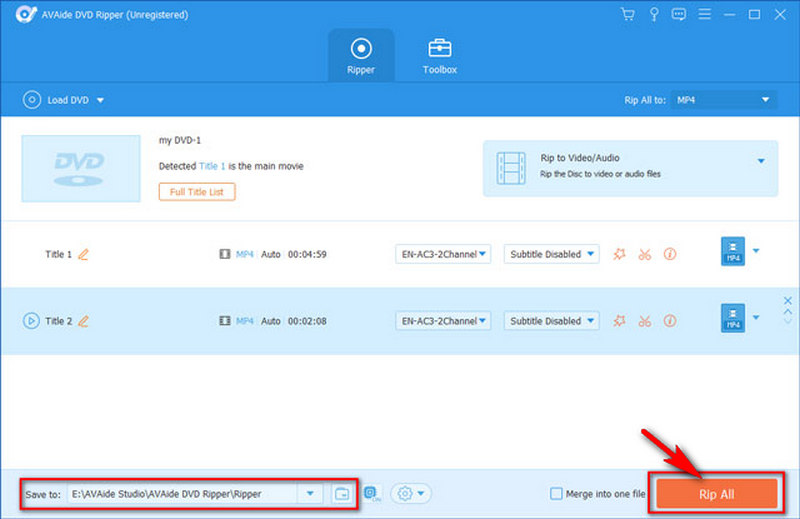Click the scissors cut icon for Title 1

coord(644,254)
